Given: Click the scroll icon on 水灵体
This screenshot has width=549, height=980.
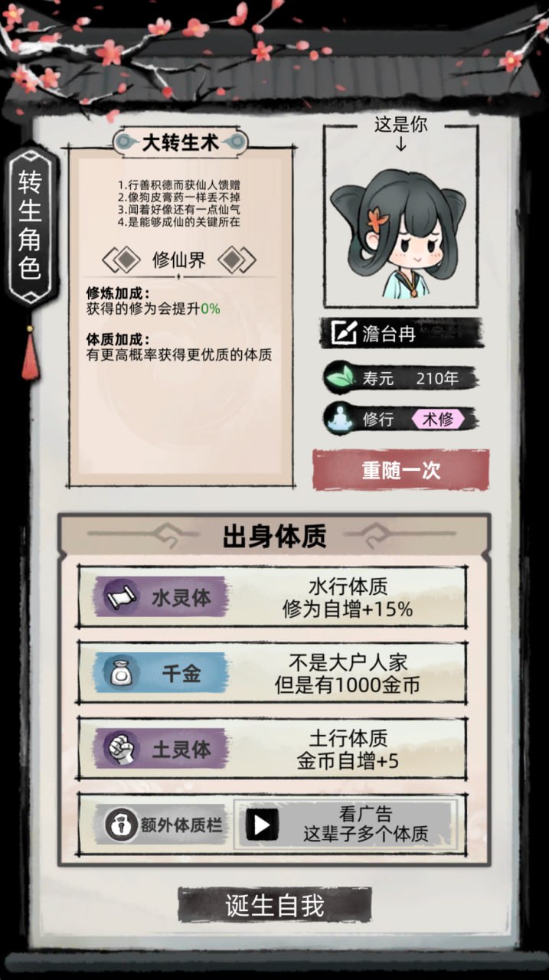Looking at the screenshot, I should tap(119, 596).
